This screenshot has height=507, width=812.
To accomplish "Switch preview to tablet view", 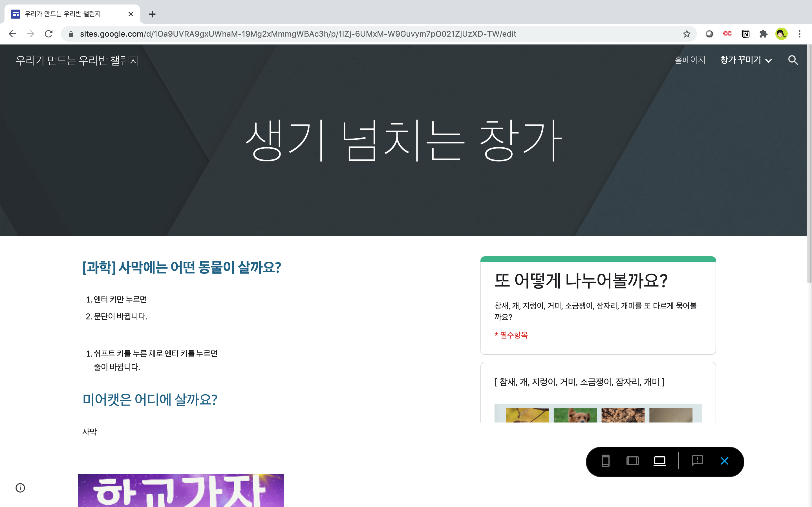I will 632,461.
